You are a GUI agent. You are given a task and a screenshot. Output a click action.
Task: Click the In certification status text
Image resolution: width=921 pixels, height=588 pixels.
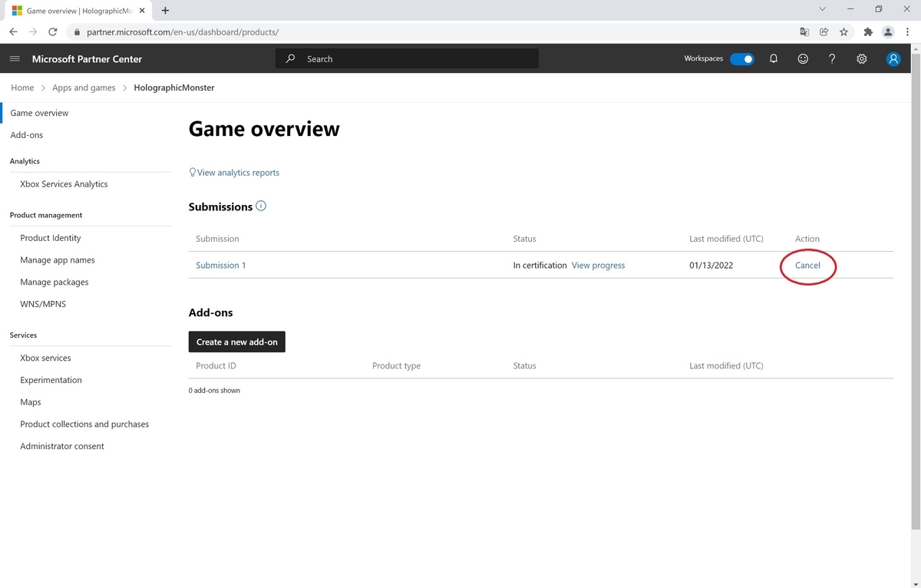540,265
